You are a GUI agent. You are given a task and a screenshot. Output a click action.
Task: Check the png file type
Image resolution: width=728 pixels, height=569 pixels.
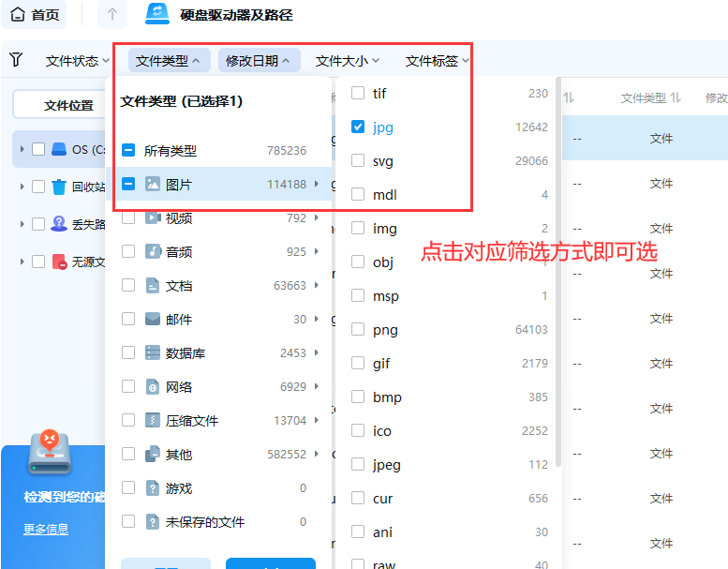coord(358,329)
